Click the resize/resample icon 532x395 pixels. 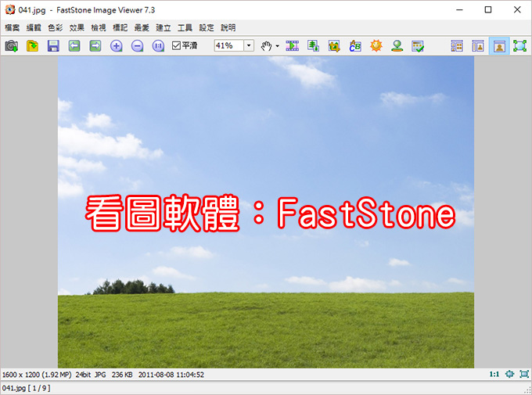[x=313, y=46]
